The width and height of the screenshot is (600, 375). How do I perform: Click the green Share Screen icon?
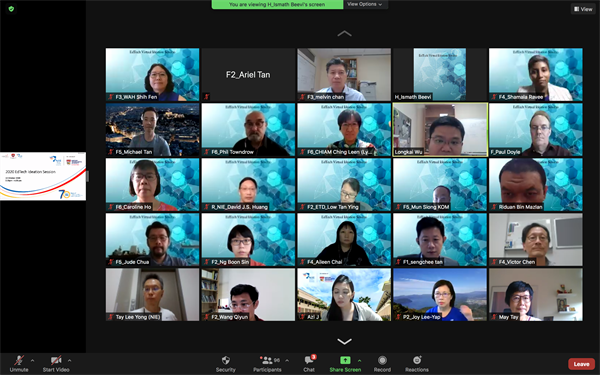[345, 360]
